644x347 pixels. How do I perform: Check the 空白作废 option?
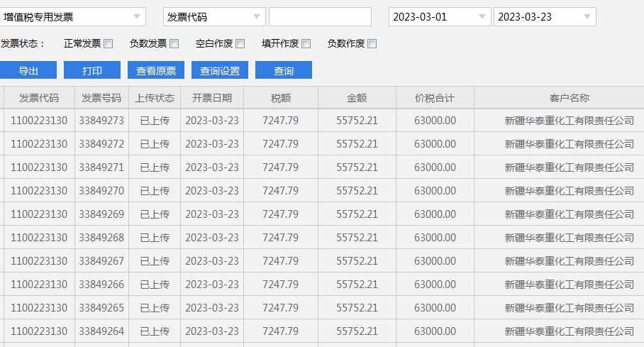point(240,44)
